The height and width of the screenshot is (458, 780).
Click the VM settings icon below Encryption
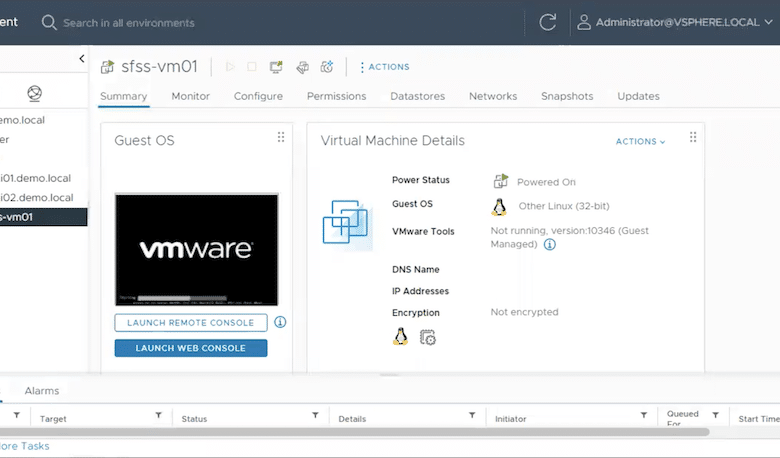[x=427, y=337]
